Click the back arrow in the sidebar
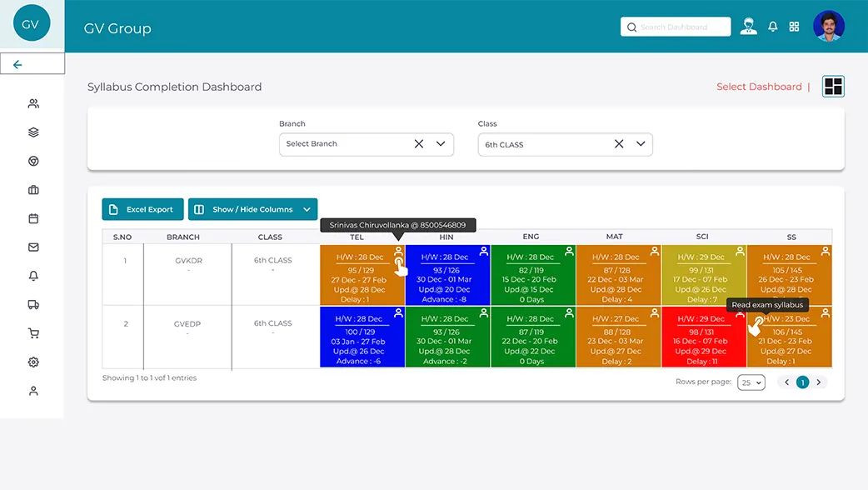 pos(17,65)
